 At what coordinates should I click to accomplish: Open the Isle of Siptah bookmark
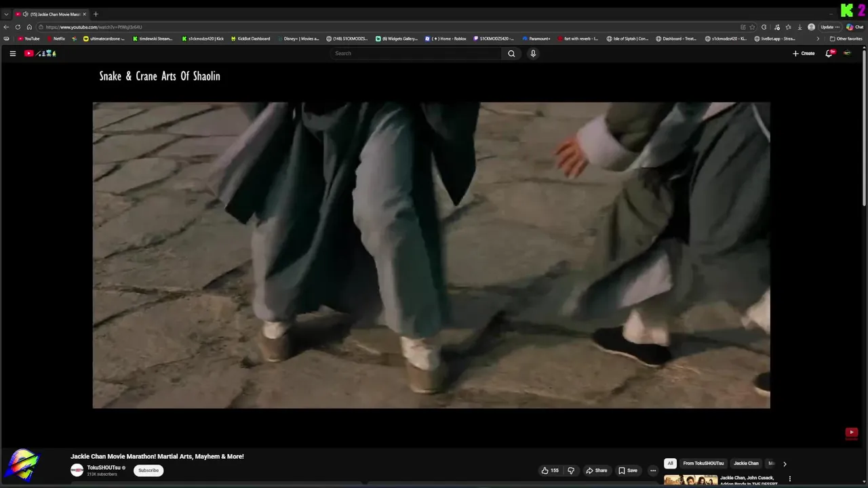click(x=627, y=39)
